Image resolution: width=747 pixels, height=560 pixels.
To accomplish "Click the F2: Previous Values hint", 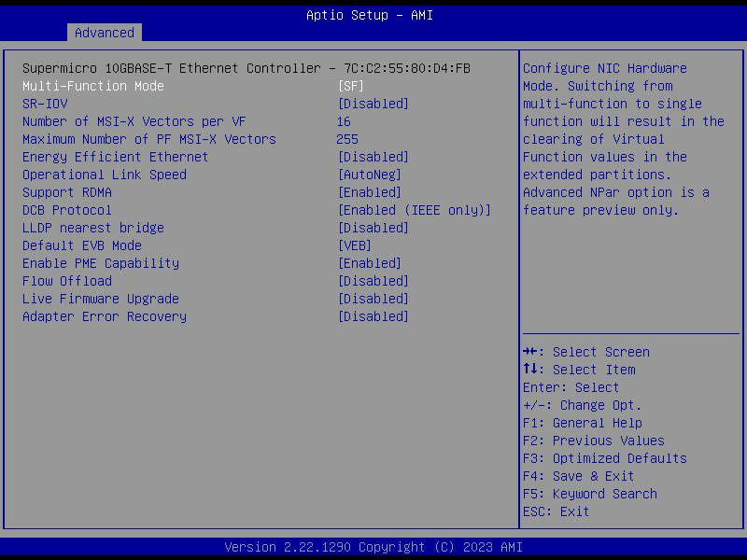I will (594, 441).
